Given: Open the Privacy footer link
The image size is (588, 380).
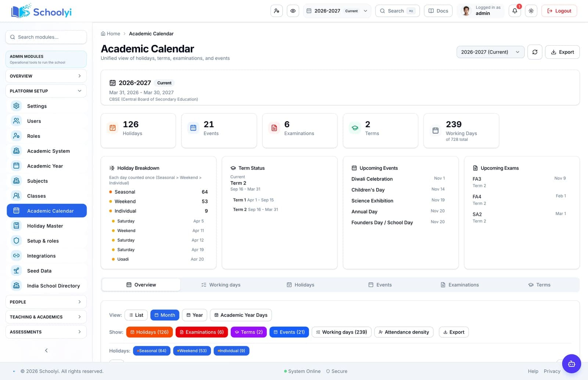Looking at the screenshot, I should 552,371.
